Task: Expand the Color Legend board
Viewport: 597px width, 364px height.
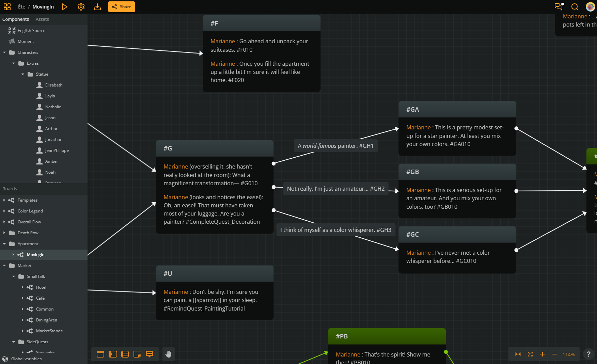Action: (x=4, y=211)
